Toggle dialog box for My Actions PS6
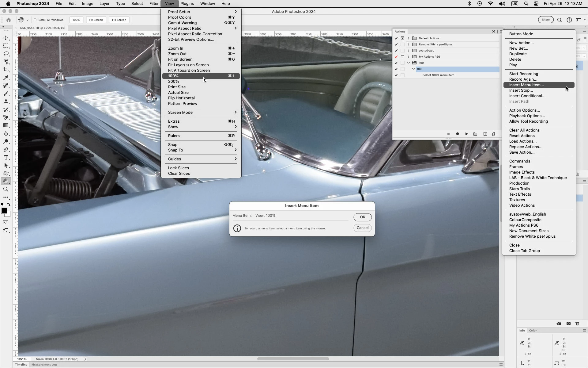 point(402,57)
